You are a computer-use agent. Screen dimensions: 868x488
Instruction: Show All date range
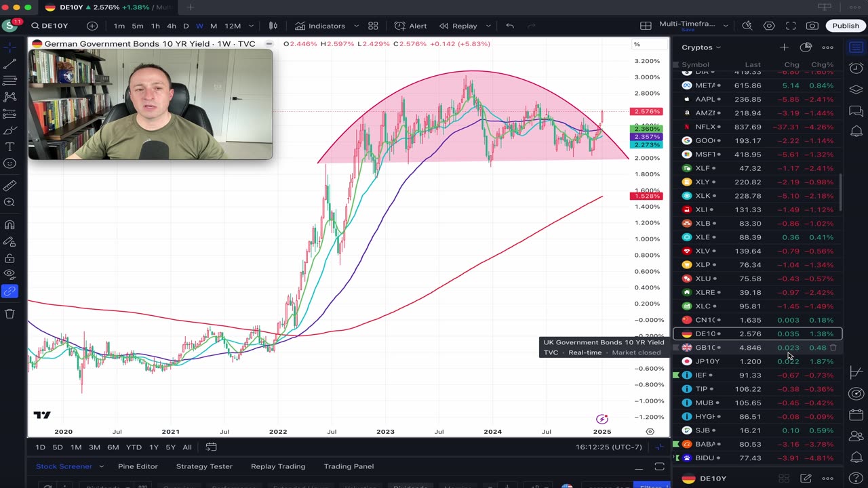187,447
